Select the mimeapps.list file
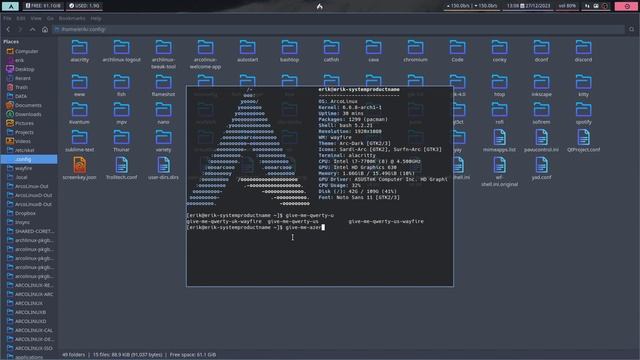The height and width of the screenshot is (360, 640). pyautogui.click(x=500, y=141)
